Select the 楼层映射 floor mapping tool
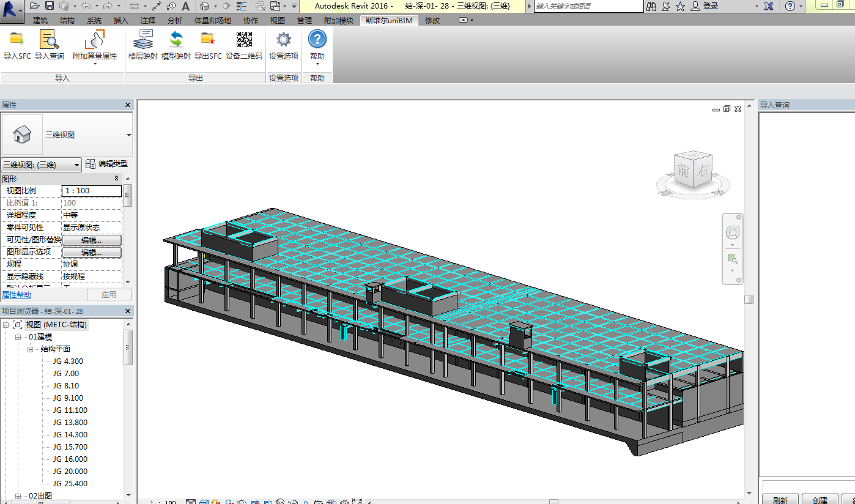The height and width of the screenshot is (504, 855). 143,40
